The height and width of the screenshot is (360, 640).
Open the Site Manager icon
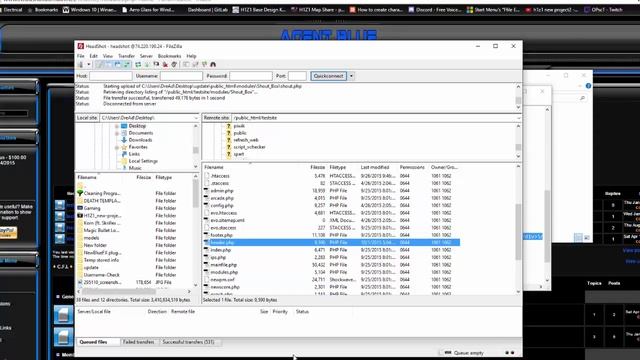pos(80,64)
